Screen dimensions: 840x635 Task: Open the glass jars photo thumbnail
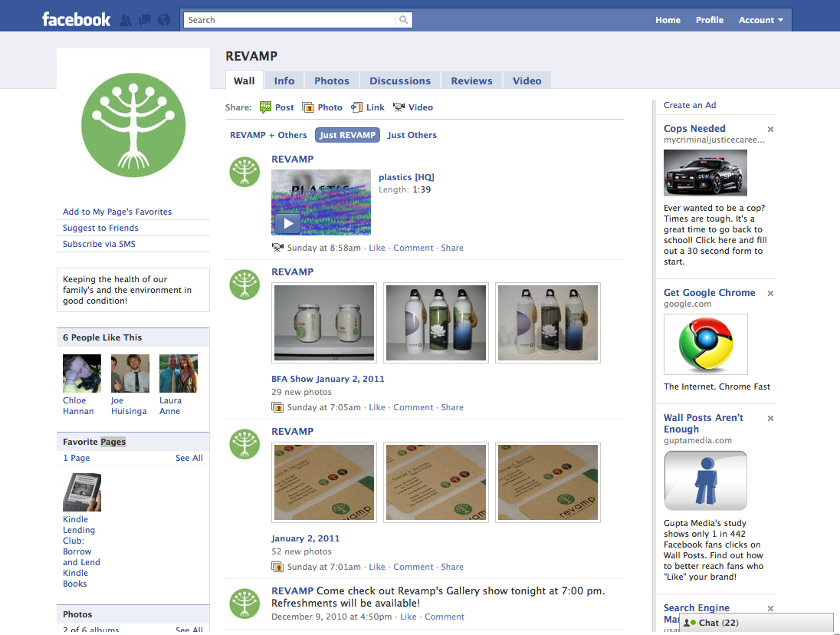[324, 323]
